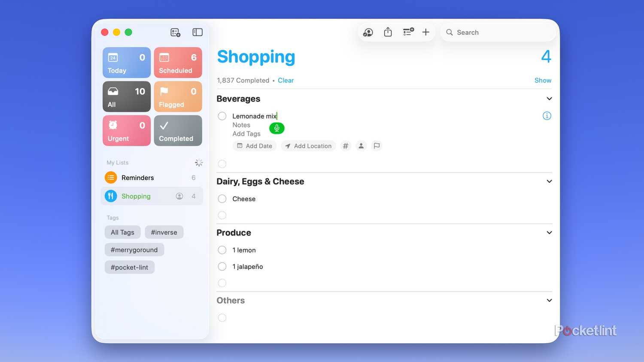The width and height of the screenshot is (644, 362).
Task: Check off the Cheese reminder
Action: pyautogui.click(x=222, y=199)
